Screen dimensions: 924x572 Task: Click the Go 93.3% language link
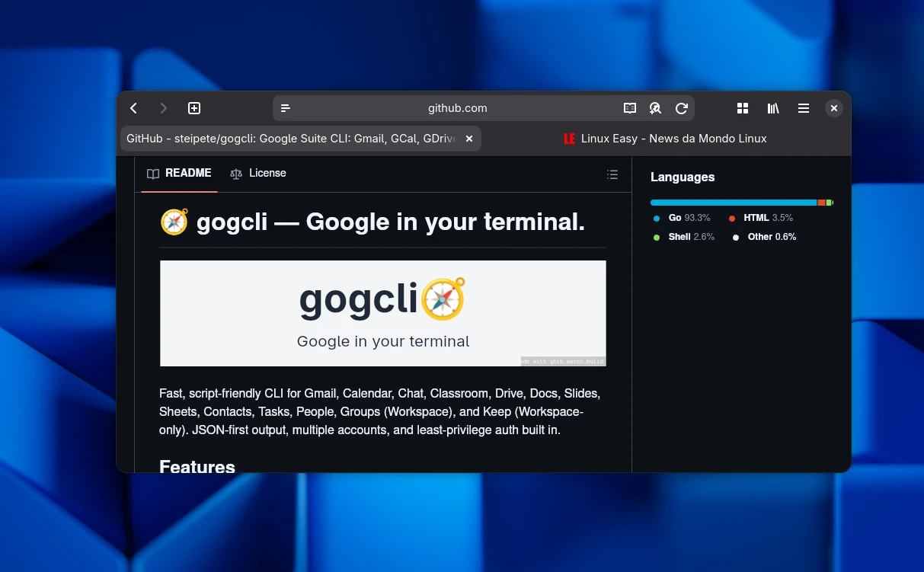(x=688, y=218)
